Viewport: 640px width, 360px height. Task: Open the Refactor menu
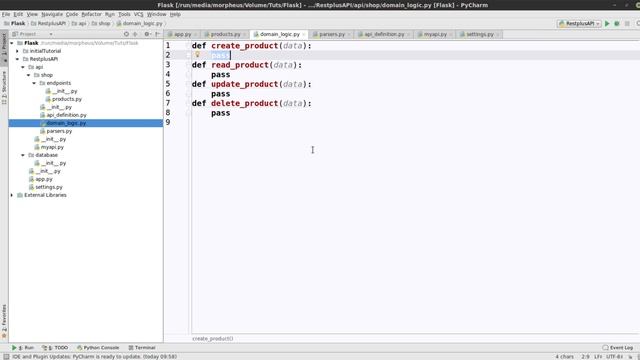91,14
